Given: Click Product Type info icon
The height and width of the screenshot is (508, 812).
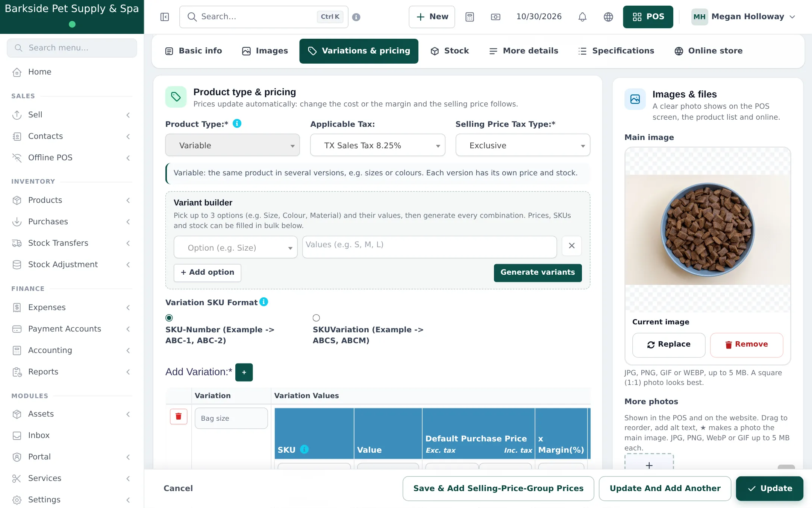Looking at the screenshot, I should pos(237,123).
